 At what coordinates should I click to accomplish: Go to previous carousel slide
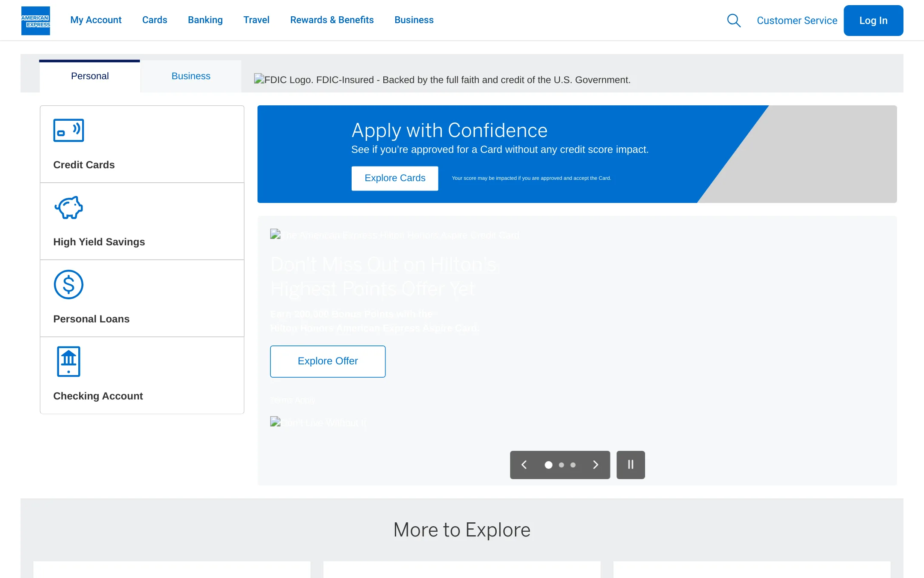coord(524,465)
